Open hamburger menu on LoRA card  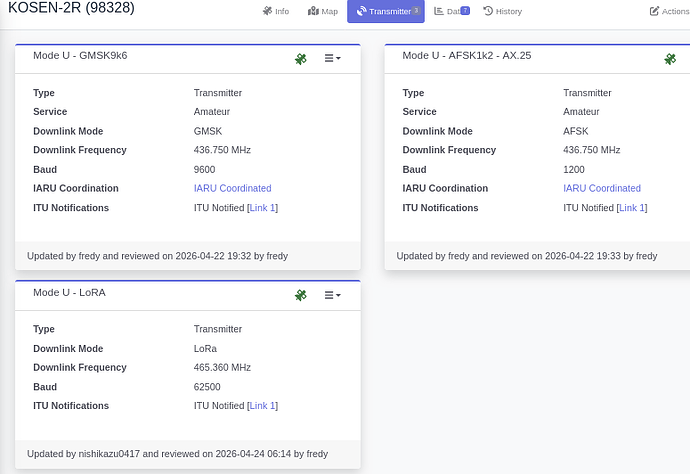(333, 295)
